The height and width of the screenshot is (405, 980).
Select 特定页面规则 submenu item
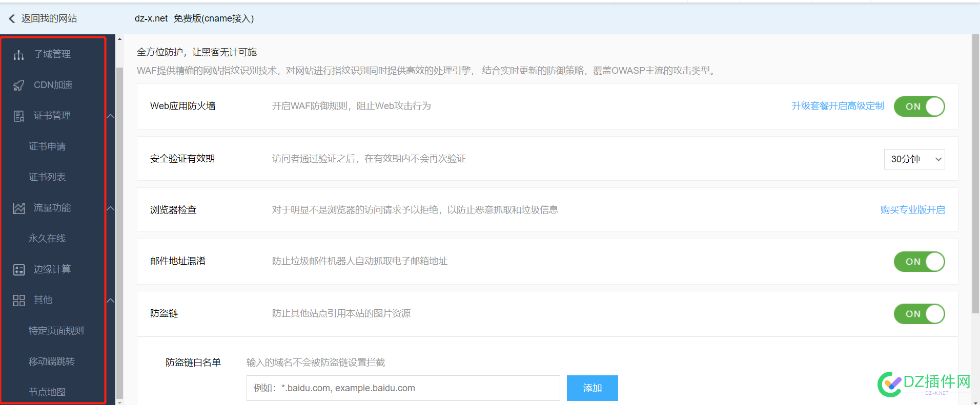[56, 331]
